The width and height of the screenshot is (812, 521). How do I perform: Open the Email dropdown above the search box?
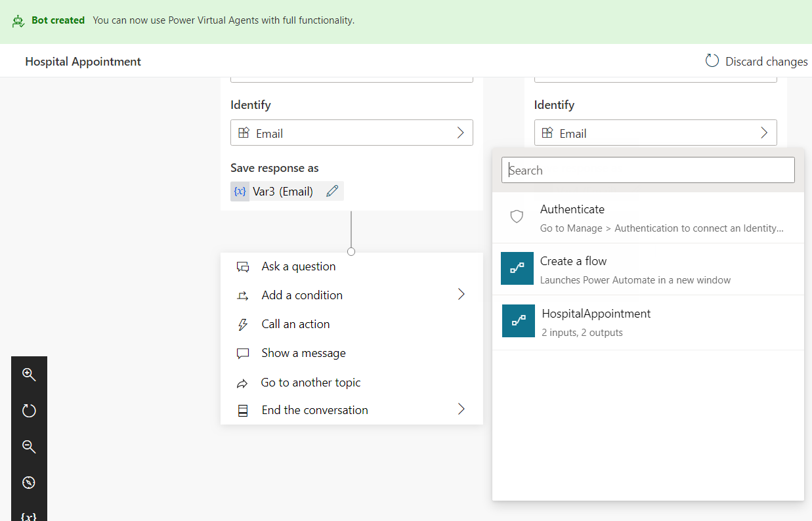coord(656,133)
